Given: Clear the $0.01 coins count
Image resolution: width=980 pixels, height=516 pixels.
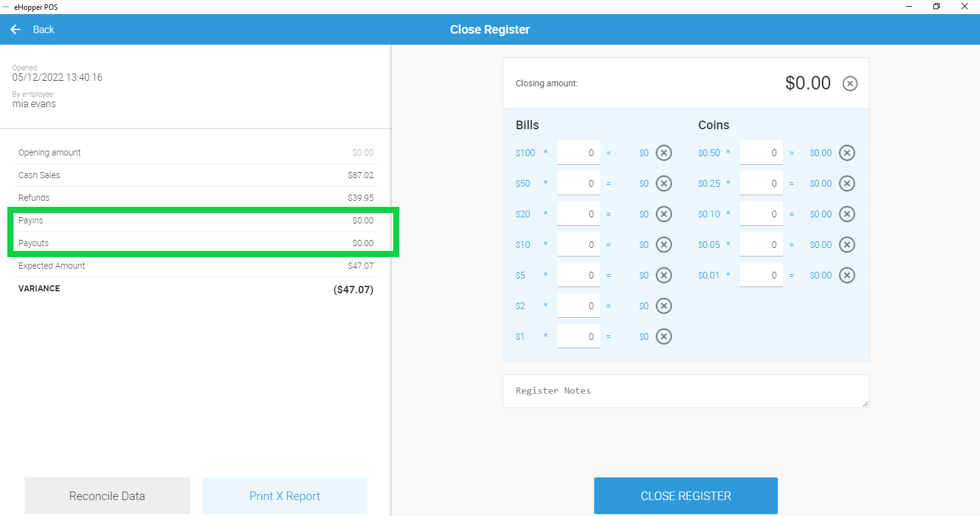Looking at the screenshot, I should [847, 275].
